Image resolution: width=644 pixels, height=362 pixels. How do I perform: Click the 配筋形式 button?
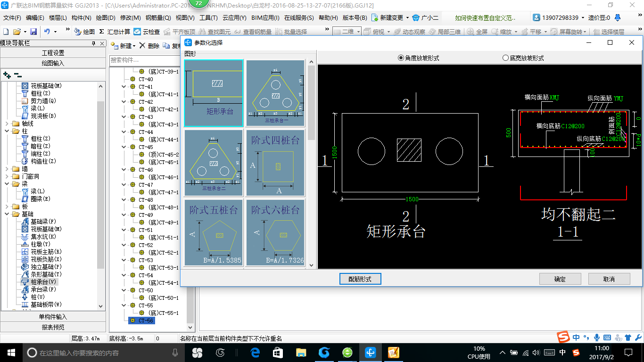tap(360, 279)
